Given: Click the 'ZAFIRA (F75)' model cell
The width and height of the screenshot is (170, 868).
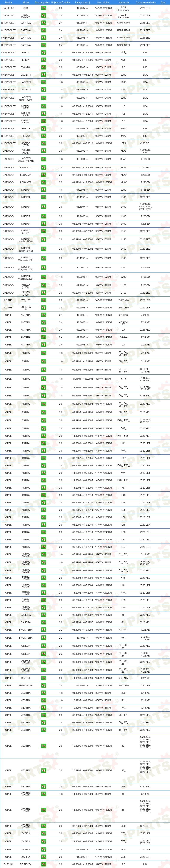Looking at the screenshot, I should (26, 144).
